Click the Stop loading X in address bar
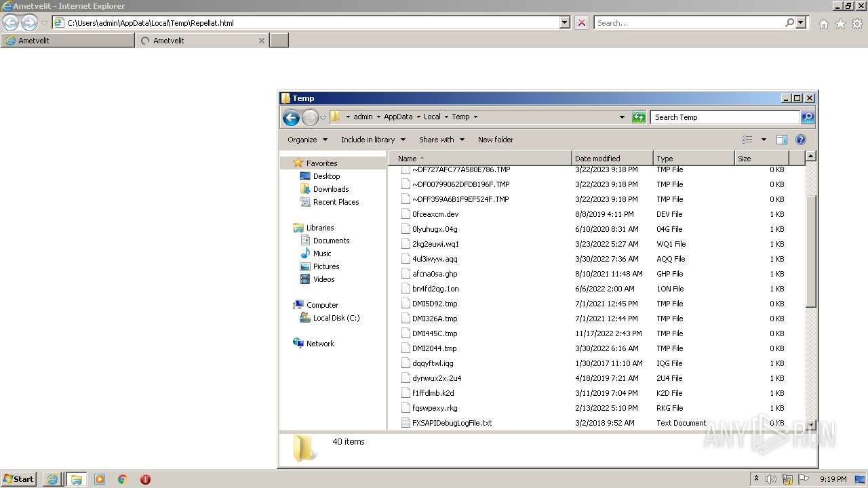Image resolution: width=868 pixels, height=488 pixels. click(x=582, y=22)
